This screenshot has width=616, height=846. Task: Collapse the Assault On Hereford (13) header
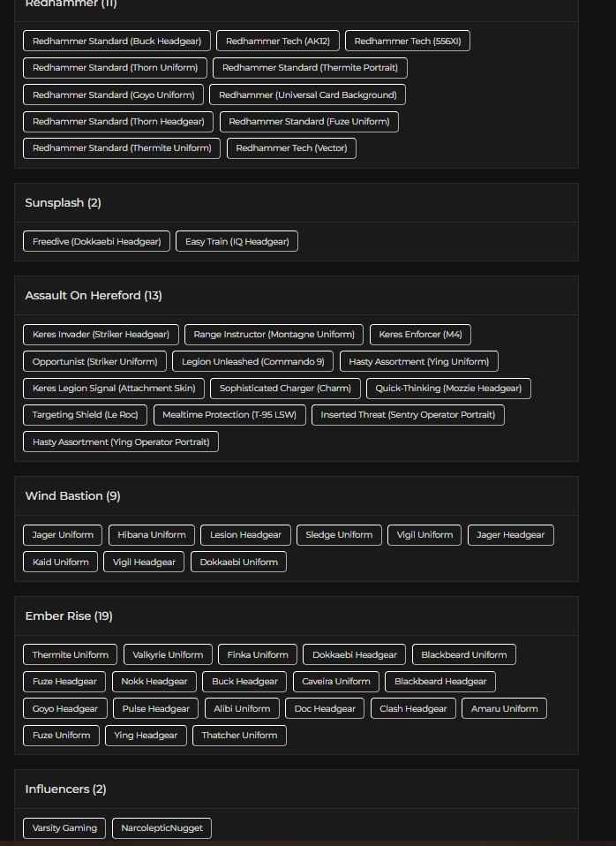(94, 296)
